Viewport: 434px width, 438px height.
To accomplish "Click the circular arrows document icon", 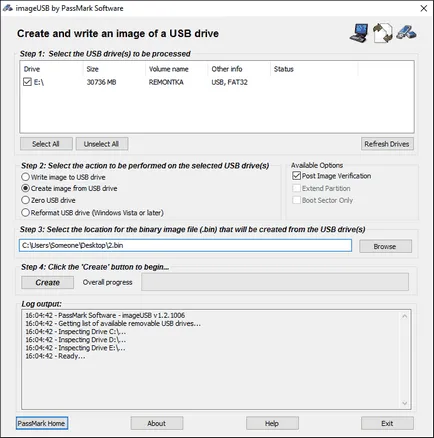I will pyautogui.click(x=382, y=33).
